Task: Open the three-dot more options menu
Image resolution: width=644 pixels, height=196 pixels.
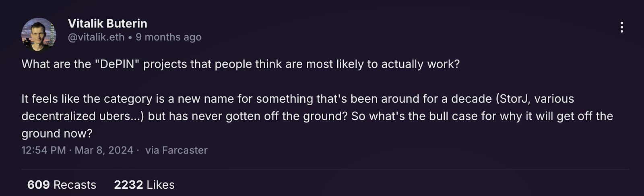Action: [x=622, y=27]
